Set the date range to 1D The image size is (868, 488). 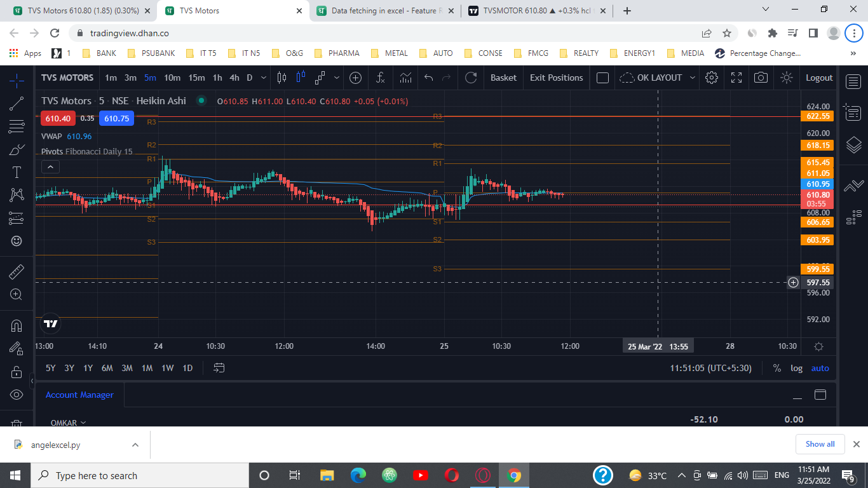[x=187, y=368]
